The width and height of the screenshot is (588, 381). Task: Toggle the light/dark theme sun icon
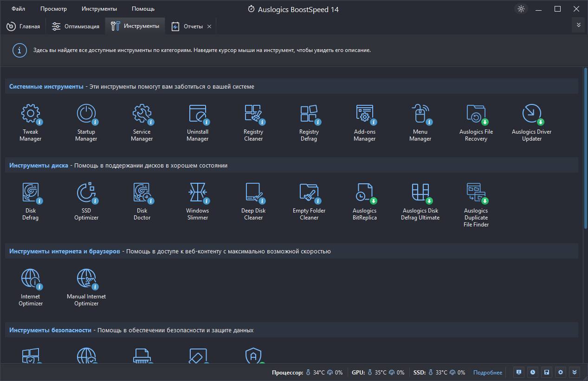click(521, 9)
